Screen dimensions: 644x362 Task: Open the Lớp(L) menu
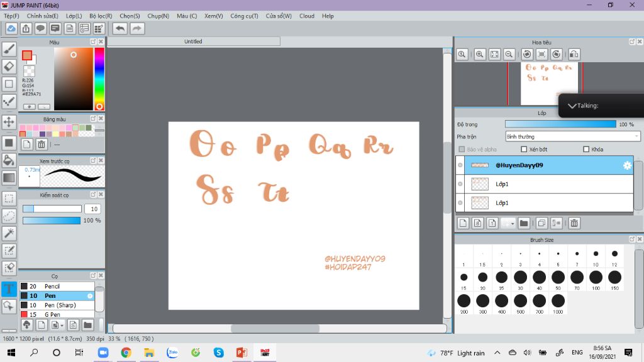[x=74, y=16]
